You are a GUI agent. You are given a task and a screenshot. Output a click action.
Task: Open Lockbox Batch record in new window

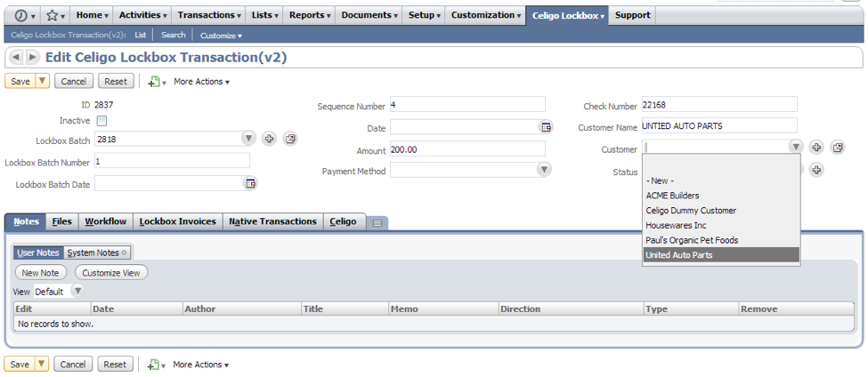point(290,139)
